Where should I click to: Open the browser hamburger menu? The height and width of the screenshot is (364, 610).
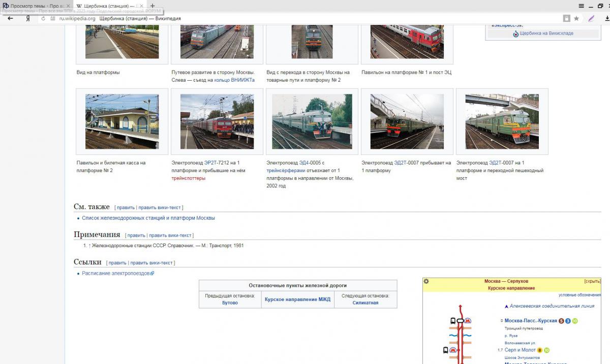[x=581, y=6]
